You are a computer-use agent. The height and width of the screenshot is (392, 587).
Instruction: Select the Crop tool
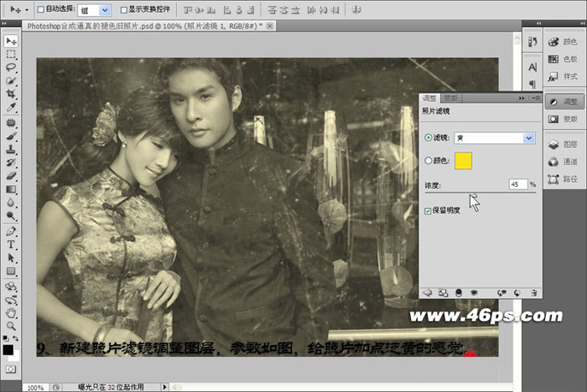point(11,95)
